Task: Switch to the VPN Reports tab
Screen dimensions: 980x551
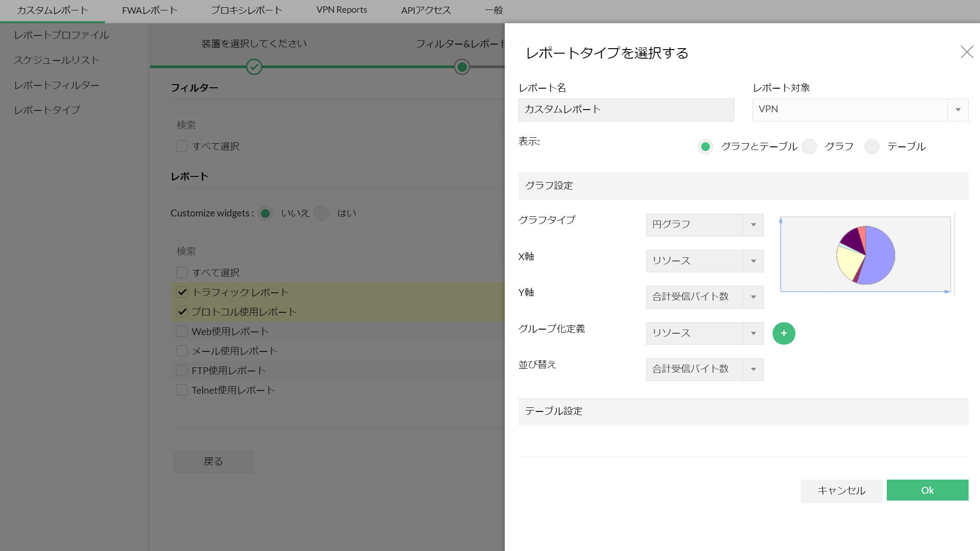Action: pyautogui.click(x=342, y=10)
